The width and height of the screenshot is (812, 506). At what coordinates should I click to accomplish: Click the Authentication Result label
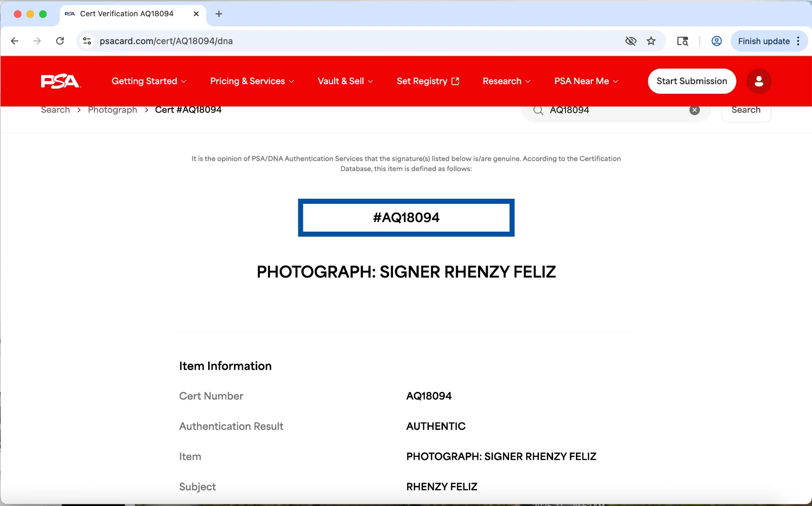tap(231, 426)
